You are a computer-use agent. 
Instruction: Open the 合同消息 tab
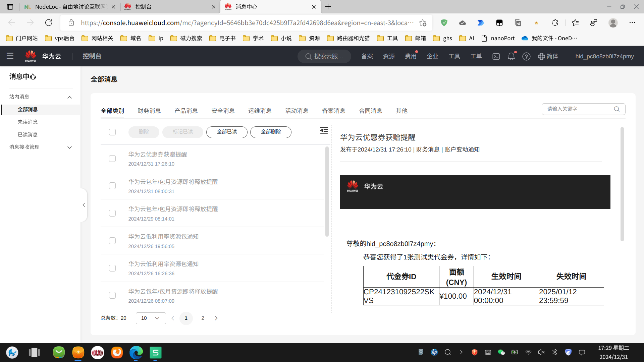coord(371,111)
